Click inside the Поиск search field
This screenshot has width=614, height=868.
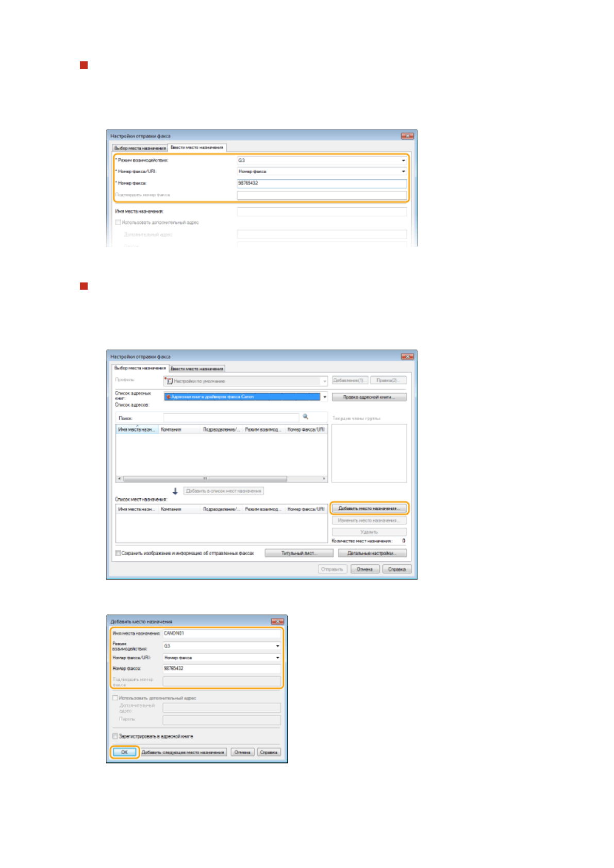pyautogui.click(x=231, y=418)
